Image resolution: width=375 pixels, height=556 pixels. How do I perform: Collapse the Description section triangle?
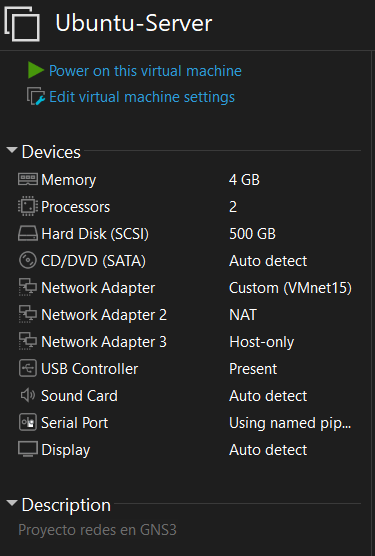tap(12, 503)
